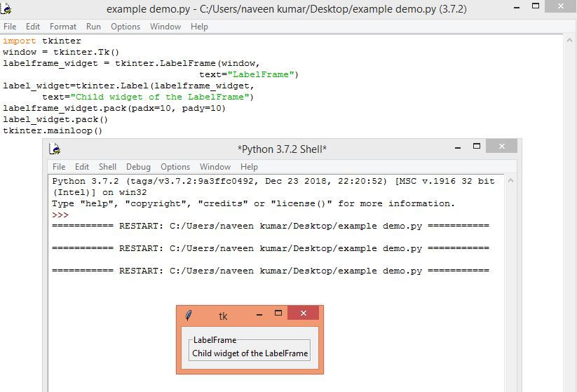This screenshot has height=392, width=577.
Task: Open Debug menu in Python Shell
Action: coord(138,167)
